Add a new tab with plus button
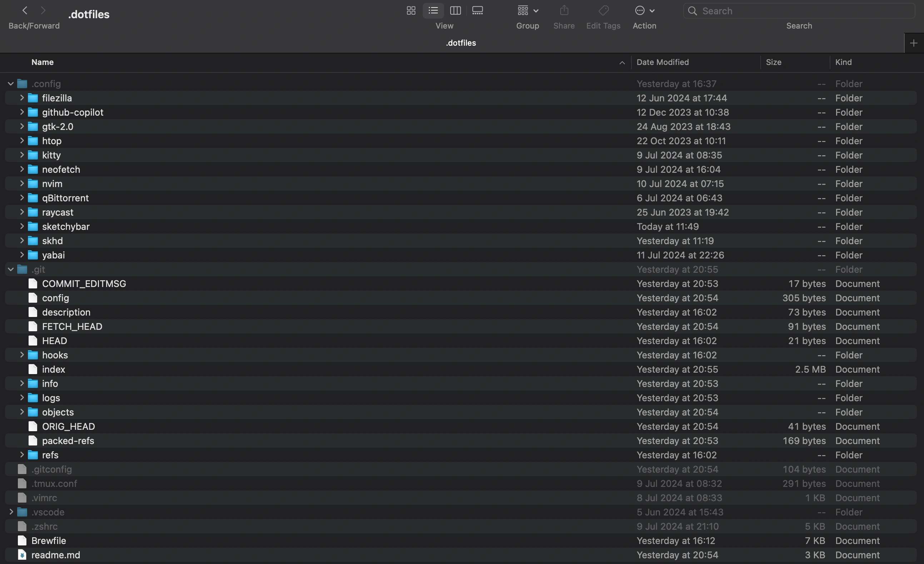Screen dimensions: 924x564 pyautogui.click(x=914, y=43)
